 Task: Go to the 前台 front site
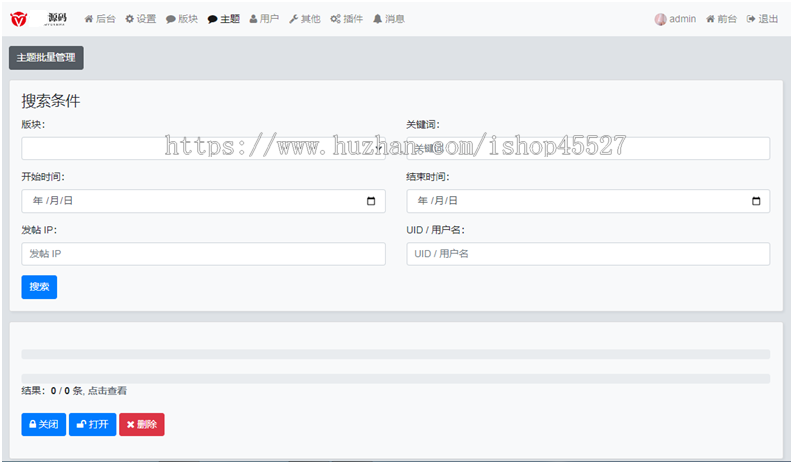pyautogui.click(x=721, y=19)
